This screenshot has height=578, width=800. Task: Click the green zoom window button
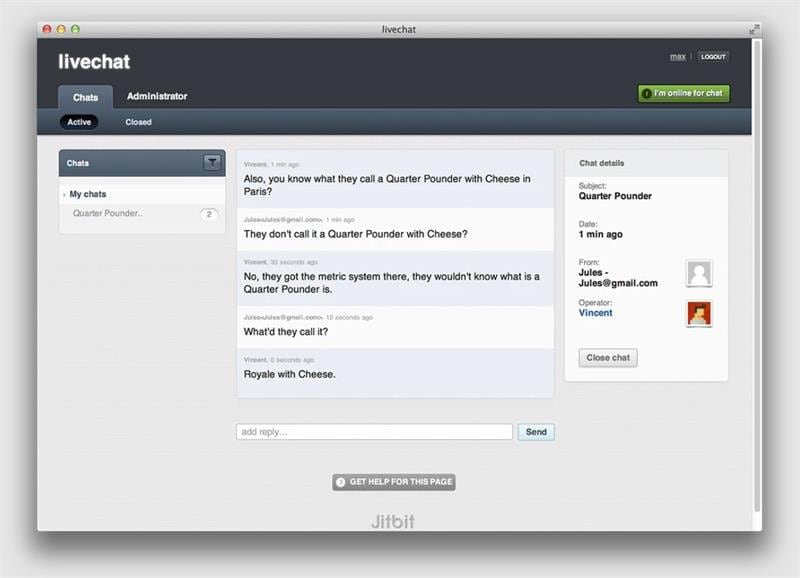(x=76, y=29)
